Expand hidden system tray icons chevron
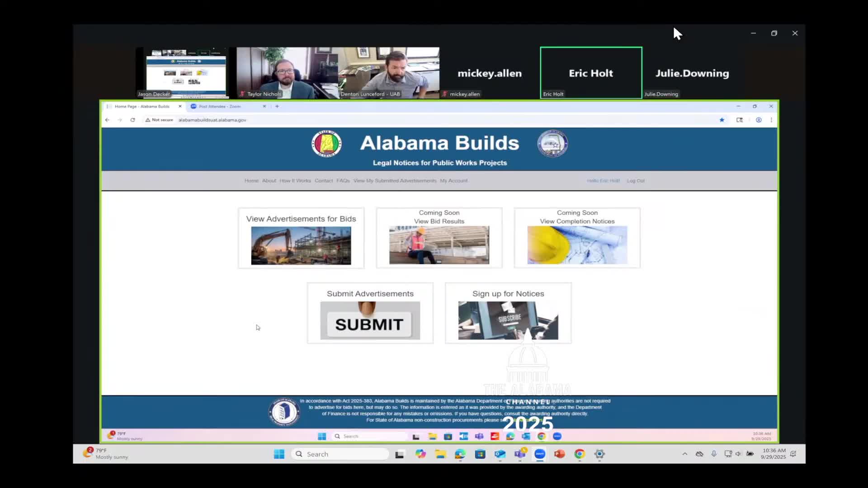This screenshot has width=868, height=488. tap(685, 454)
